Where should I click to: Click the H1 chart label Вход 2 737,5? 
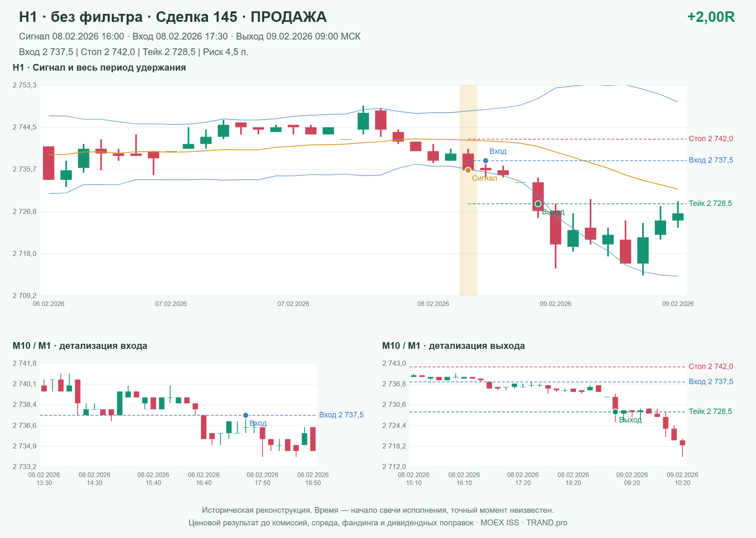point(711,160)
